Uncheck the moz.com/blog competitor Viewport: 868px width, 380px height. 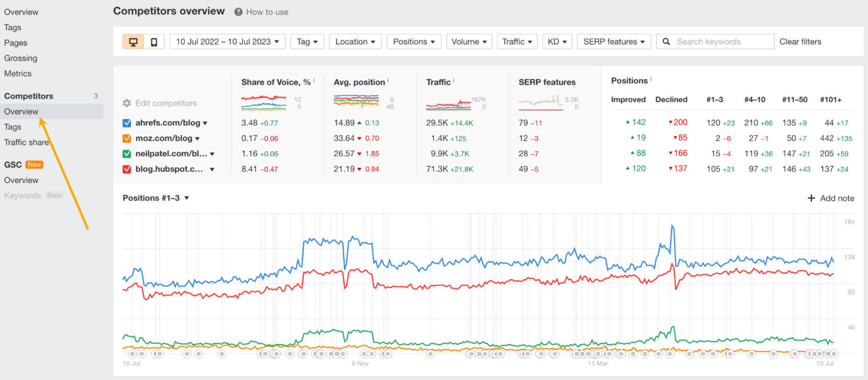coord(127,138)
